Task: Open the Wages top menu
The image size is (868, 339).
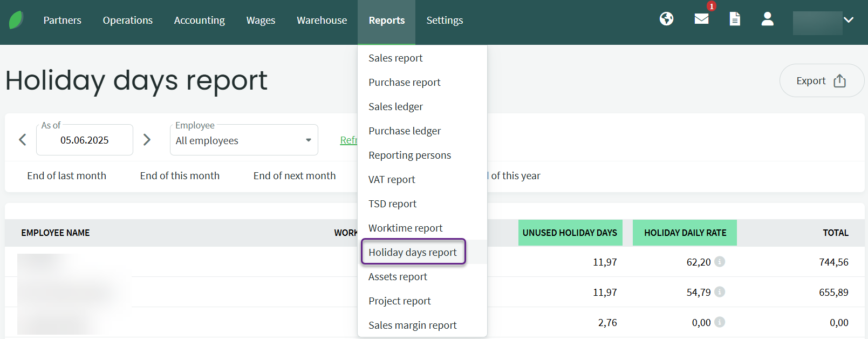Action: (x=261, y=21)
